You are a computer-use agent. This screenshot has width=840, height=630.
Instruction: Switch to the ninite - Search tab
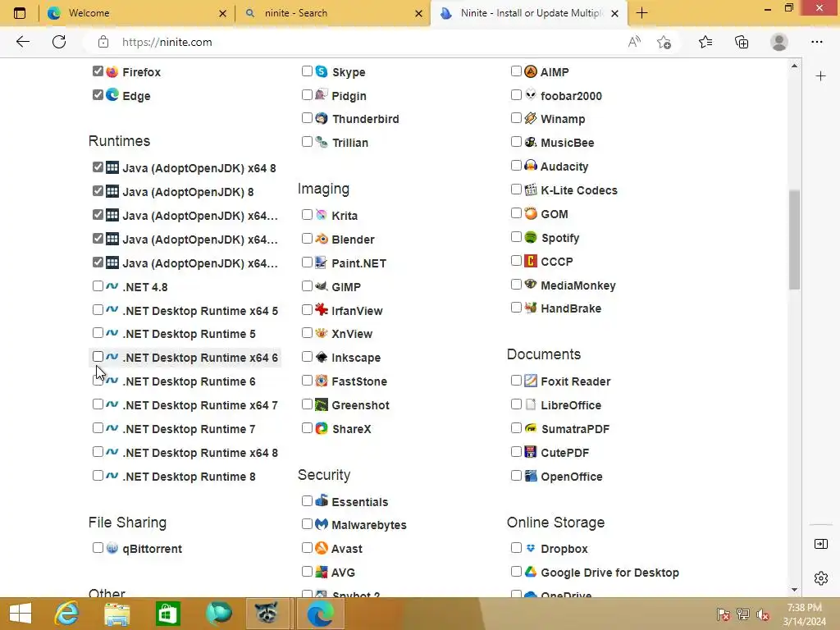332,13
